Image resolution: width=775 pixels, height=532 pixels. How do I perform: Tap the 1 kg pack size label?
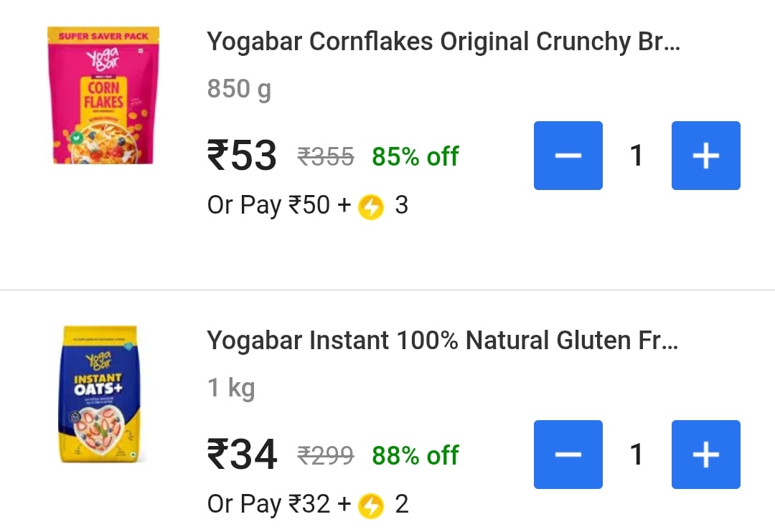231,388
